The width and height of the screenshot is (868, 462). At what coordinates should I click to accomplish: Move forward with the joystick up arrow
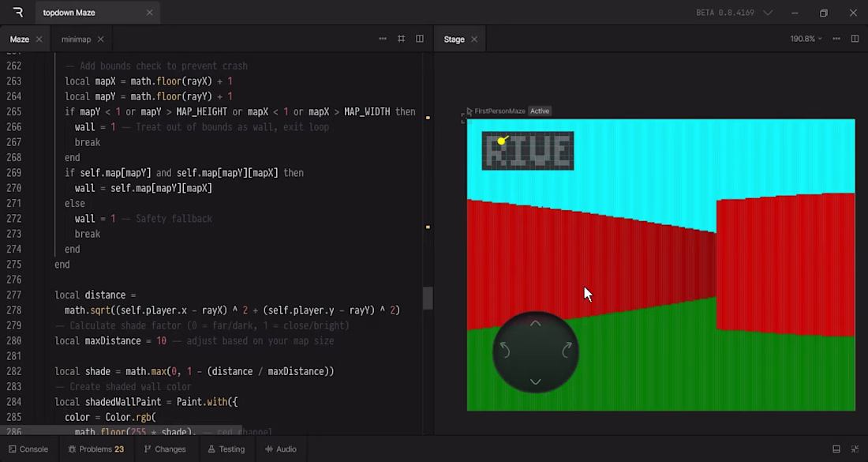pyautogui.click(x=535, y=324)
